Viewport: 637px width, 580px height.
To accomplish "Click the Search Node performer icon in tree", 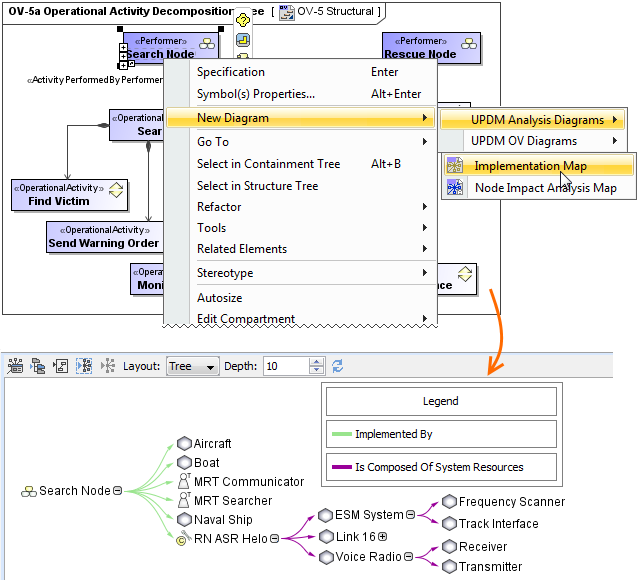I will pos(28,491).
